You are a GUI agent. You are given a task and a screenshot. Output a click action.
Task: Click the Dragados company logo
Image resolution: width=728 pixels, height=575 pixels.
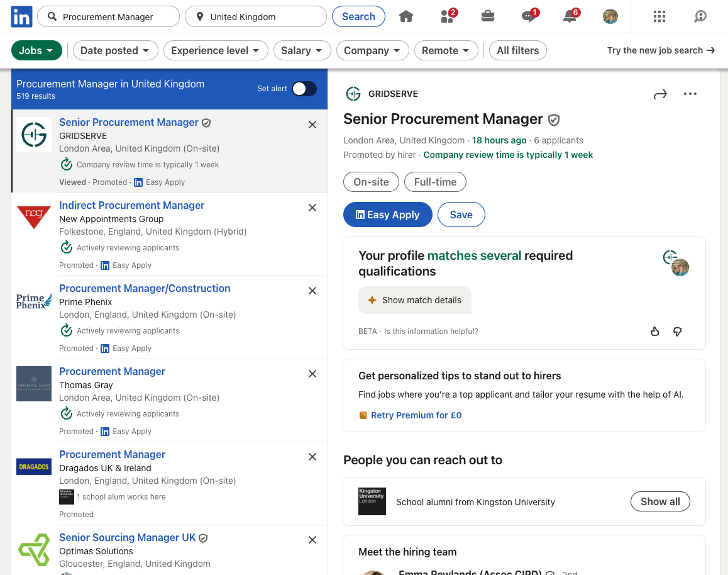point(34,467)
